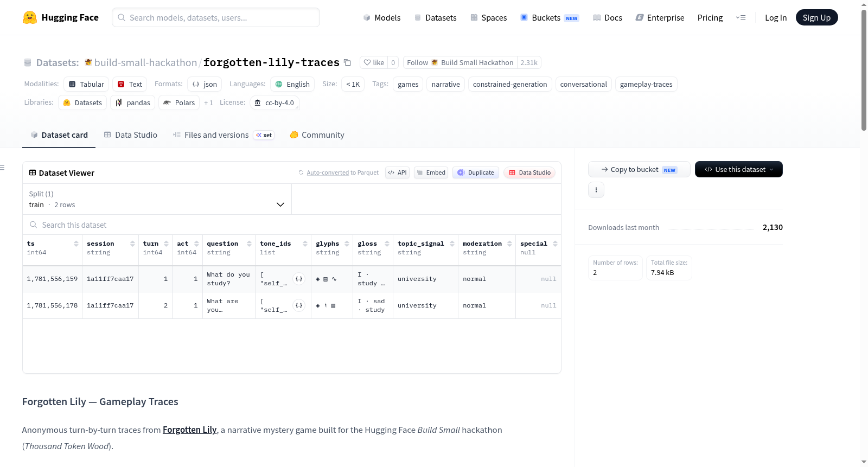Click the like heart button

(374, 62)
